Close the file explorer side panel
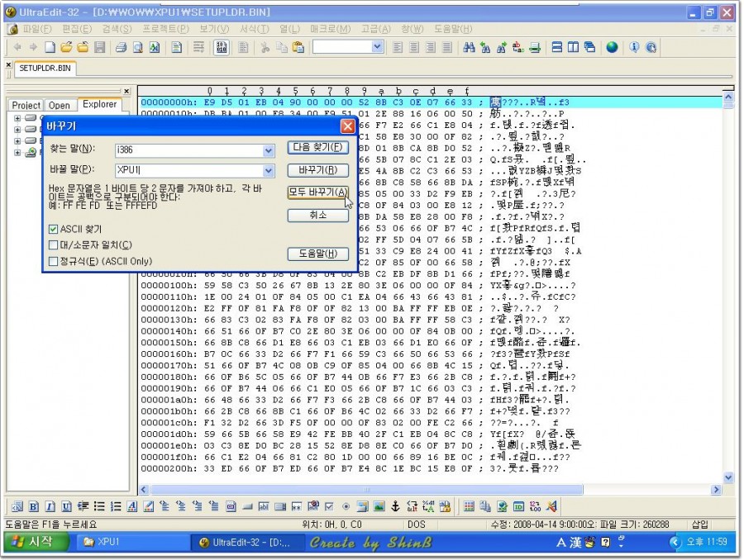Image resolution: width=744 pixels, height=560 pixels. pyautogui.click(x=126, y=91)
